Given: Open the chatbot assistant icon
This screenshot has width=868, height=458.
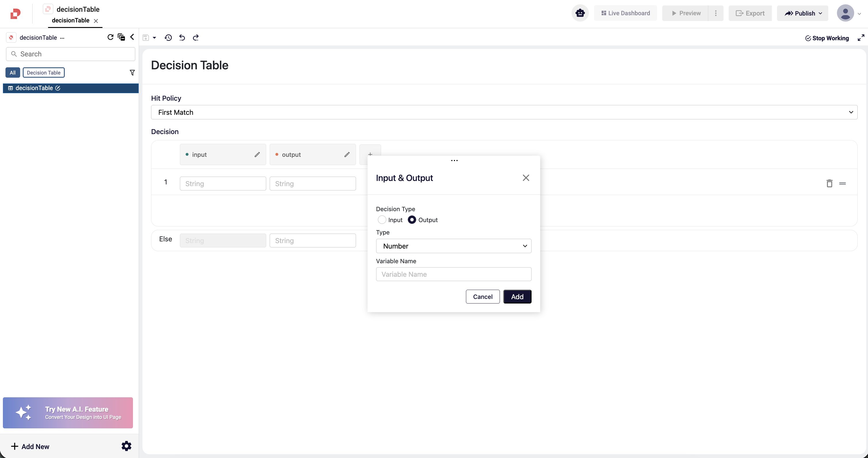Looking at the screenshot, I should 580,13.
